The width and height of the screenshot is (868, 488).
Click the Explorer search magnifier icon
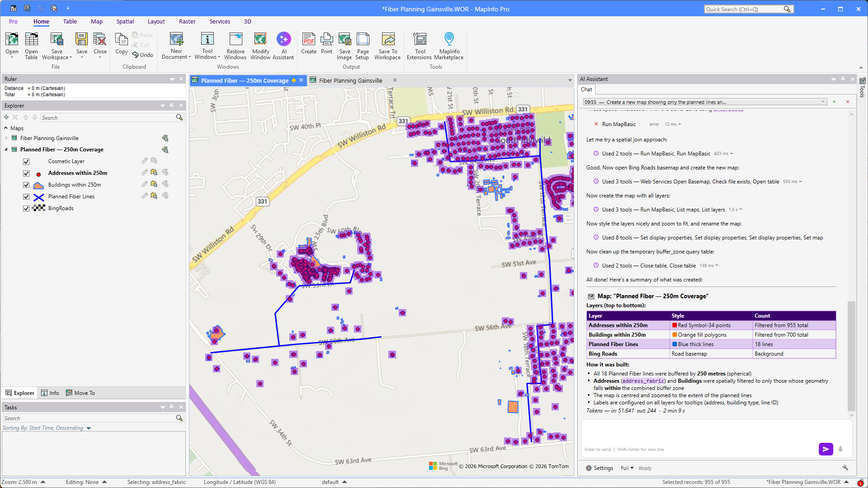[x=179, y=117]
